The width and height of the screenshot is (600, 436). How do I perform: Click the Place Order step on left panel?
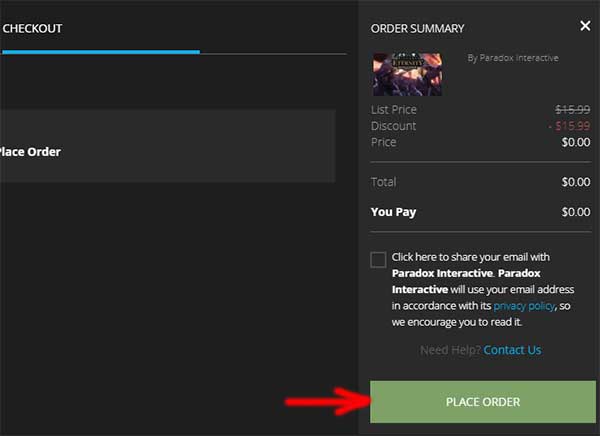(30, 152)
